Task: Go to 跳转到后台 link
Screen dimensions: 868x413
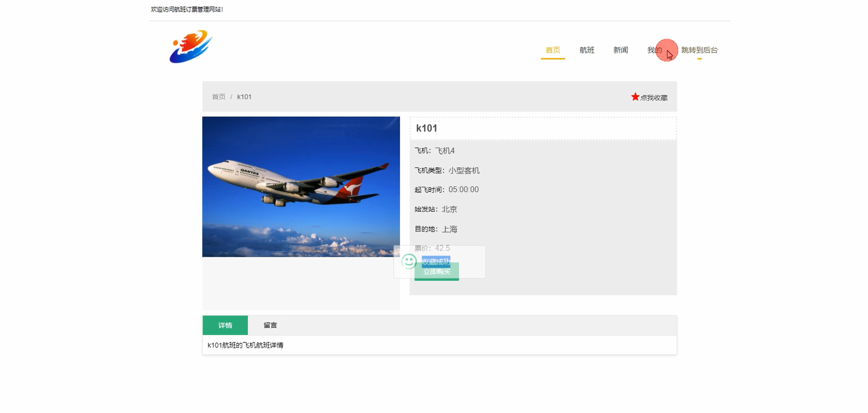Action: tap(699, 50)
